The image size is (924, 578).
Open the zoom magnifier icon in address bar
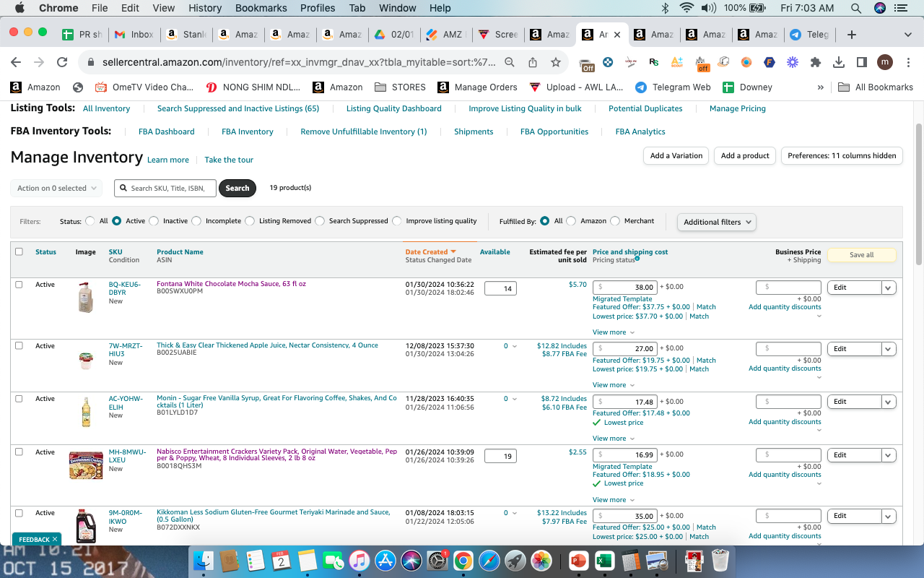pos(510,62)
